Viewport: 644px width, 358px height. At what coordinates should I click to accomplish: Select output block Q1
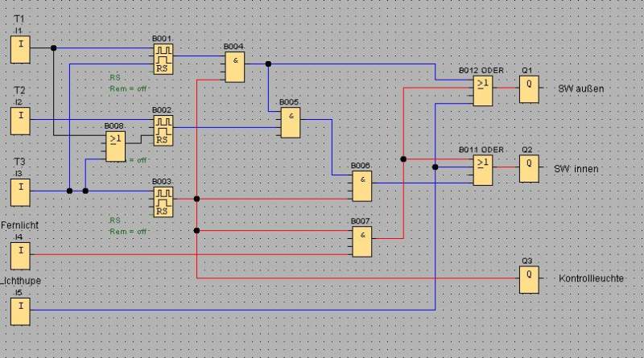click(529, 89)
